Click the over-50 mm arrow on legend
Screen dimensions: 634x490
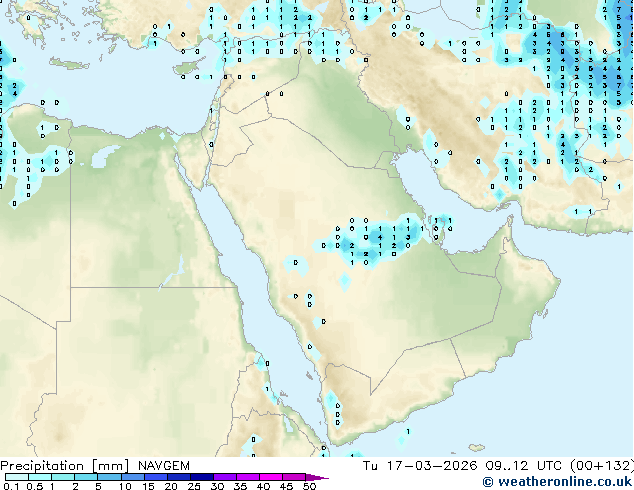317,477
